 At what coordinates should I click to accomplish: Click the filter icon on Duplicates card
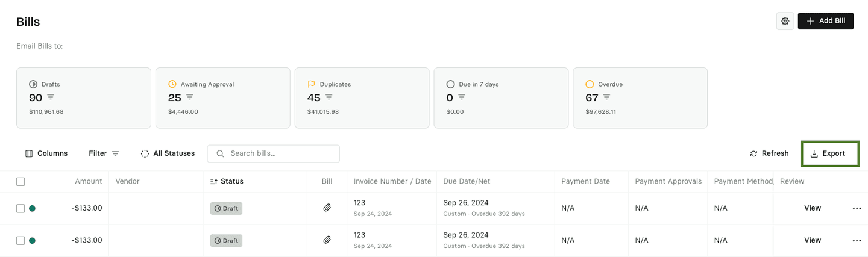tap(329, 97)
